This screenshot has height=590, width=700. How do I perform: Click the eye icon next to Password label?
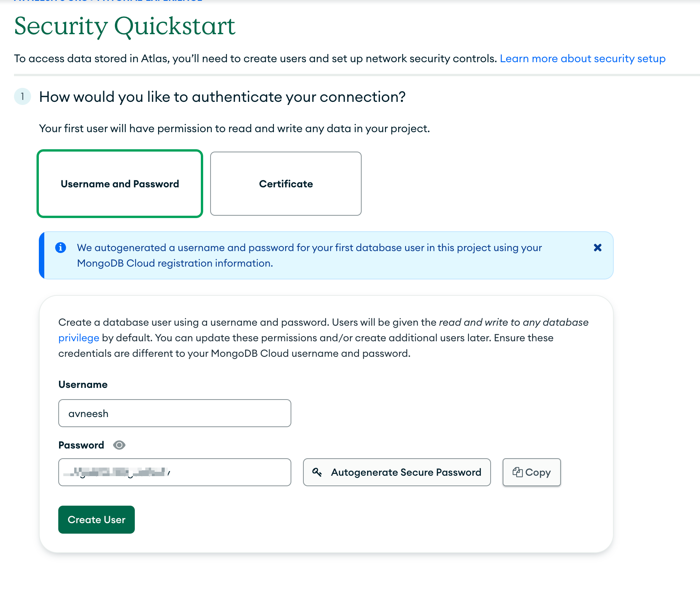[119, 445]
